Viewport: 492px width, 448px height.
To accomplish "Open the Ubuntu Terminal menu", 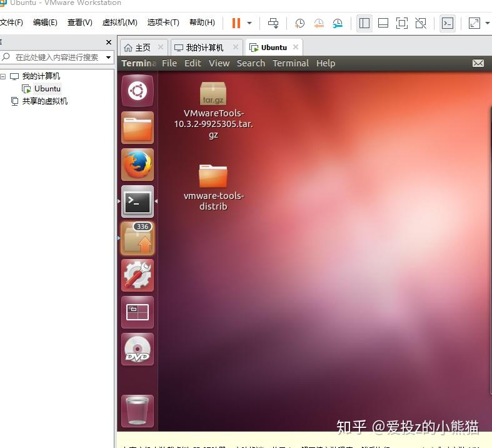I will (291, 63).
